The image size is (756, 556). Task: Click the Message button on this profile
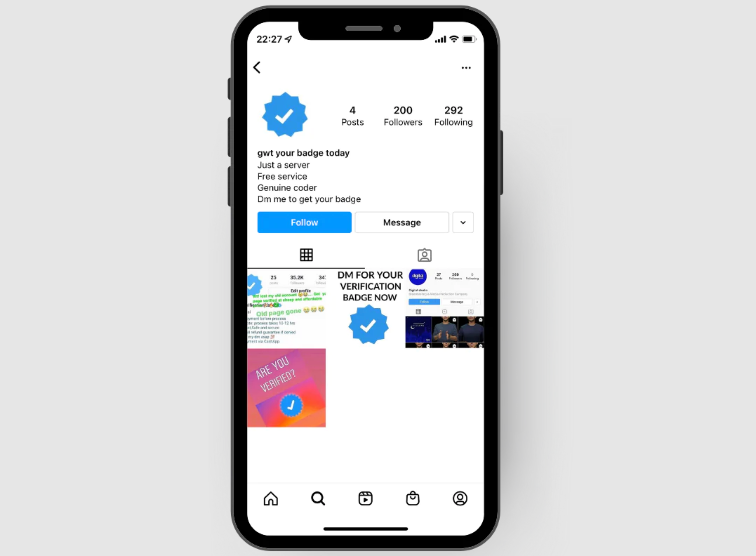click(402, 222)
